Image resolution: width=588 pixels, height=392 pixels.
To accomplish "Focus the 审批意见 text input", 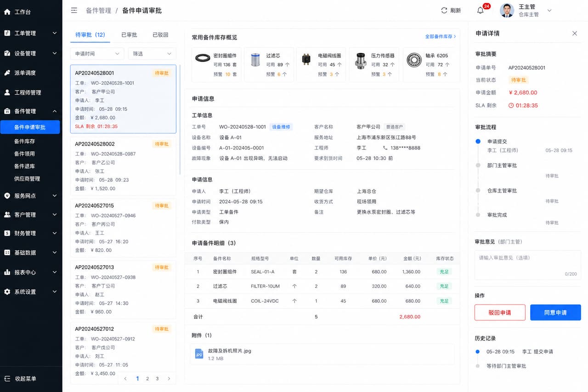I will pyautogui.click(x=528, y=265).
